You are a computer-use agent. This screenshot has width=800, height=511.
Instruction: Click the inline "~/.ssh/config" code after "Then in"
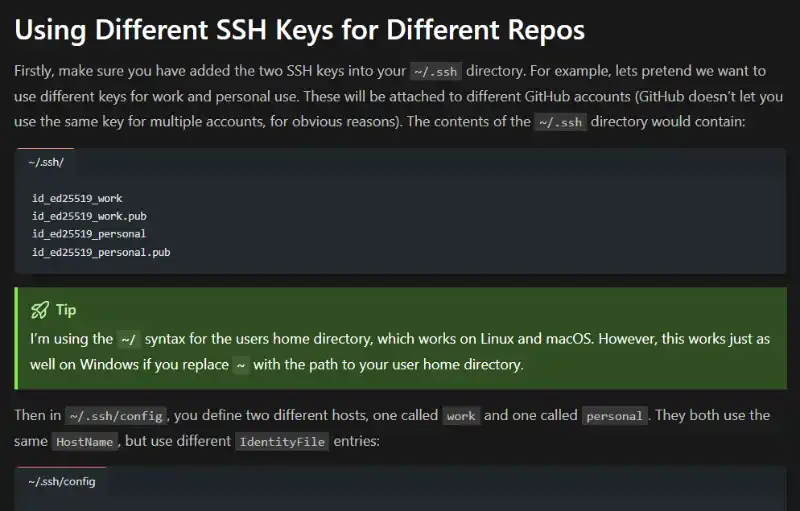(x=116, y=416)
